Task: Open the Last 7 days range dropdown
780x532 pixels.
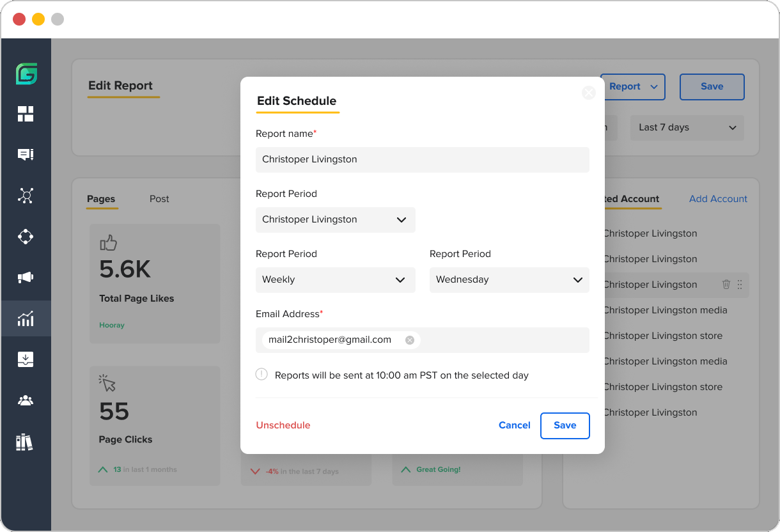Action: tap(687, 127)
